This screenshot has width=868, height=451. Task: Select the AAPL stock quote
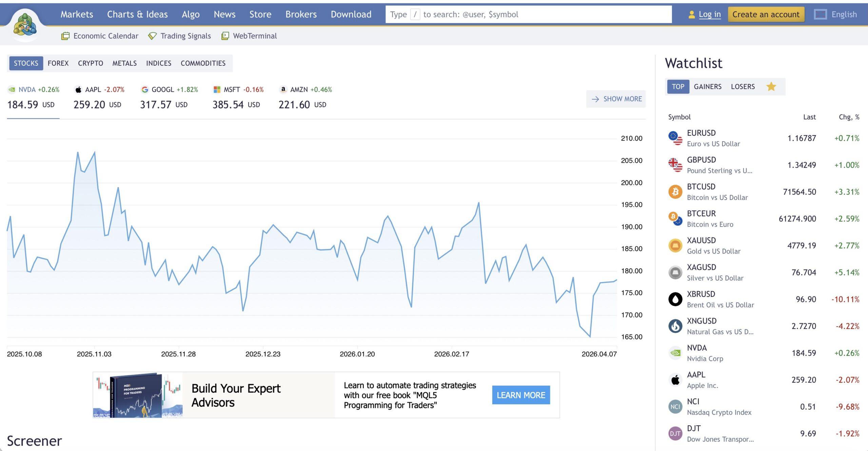(x=99, y=98)
